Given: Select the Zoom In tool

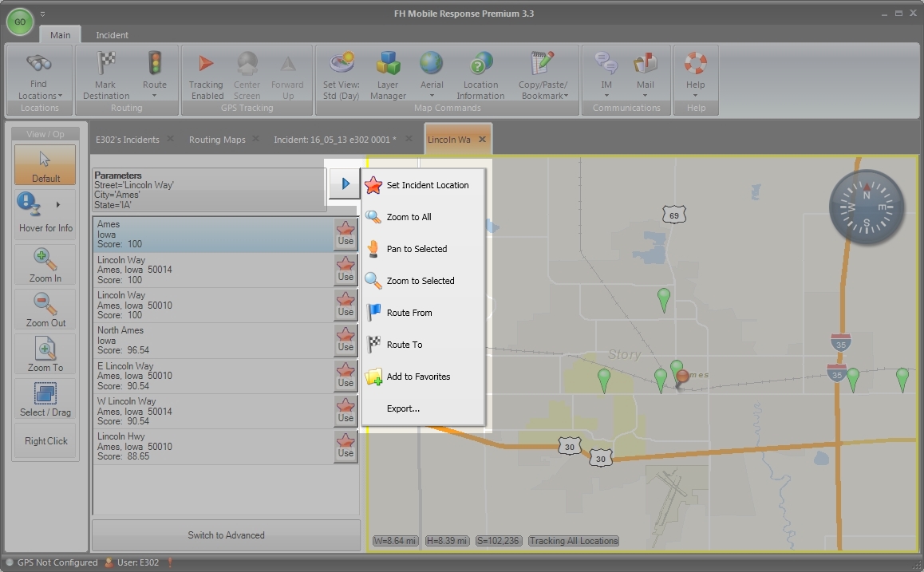Looking at the screenshot, I should [45, 265].
